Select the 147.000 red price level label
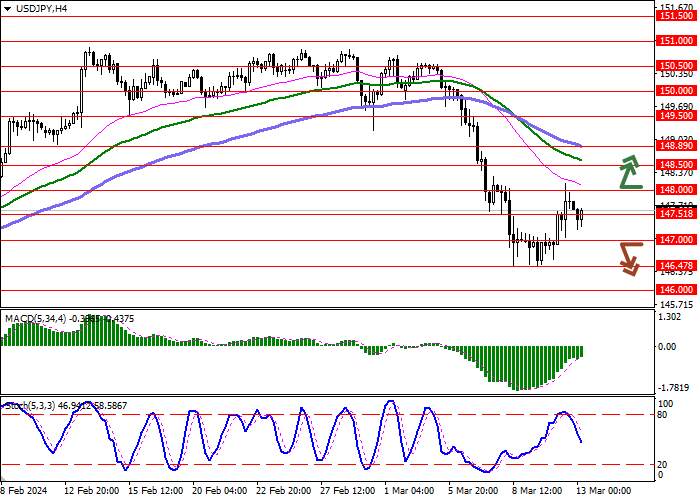 tap(676, 240)
